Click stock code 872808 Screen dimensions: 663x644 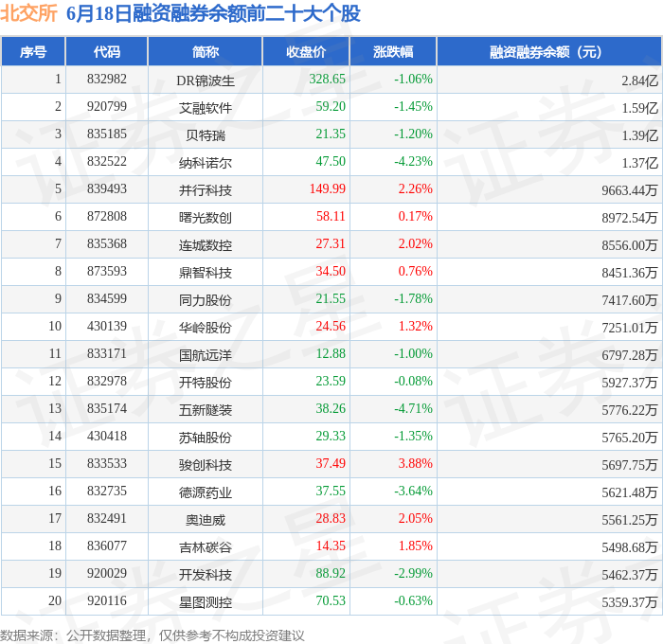coord(107,217)
